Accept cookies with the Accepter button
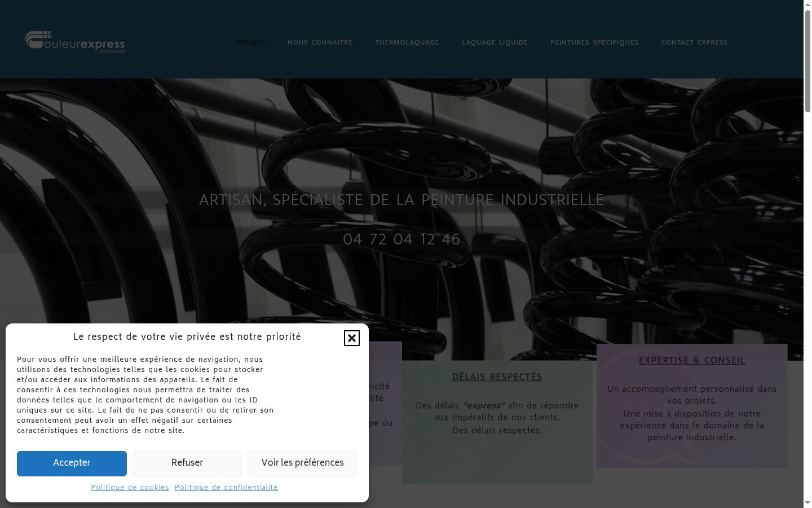The width and height of the screenshot is (812, 508). (x=72, y=463)
